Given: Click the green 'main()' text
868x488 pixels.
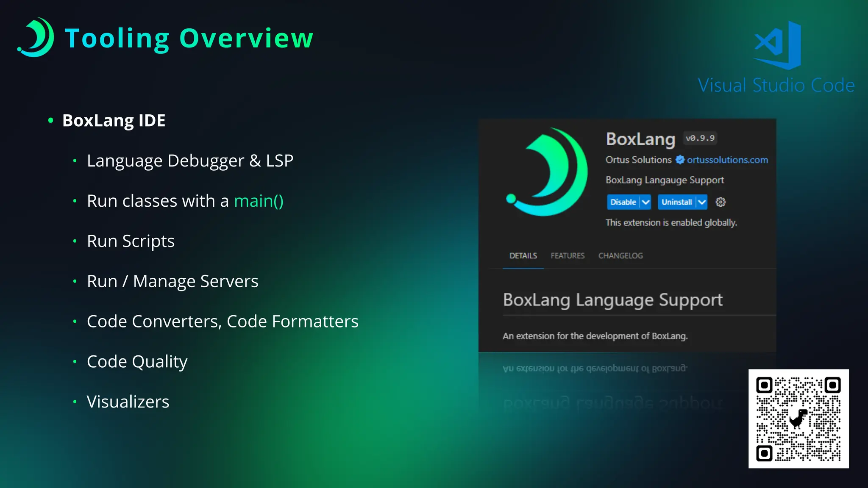Looking at the screenshot, I should point(259,201).
